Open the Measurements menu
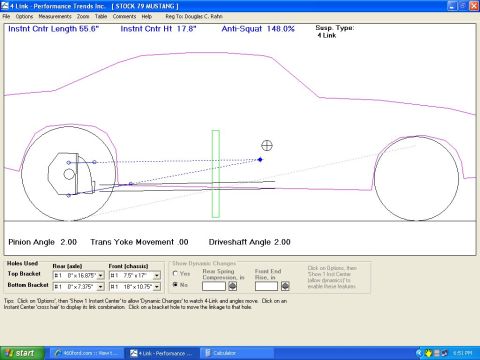 click(x=55, y=16)
